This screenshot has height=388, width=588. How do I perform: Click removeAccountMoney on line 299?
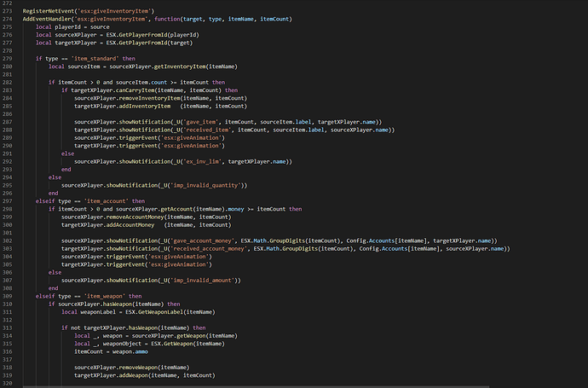[x=135, y=217]
